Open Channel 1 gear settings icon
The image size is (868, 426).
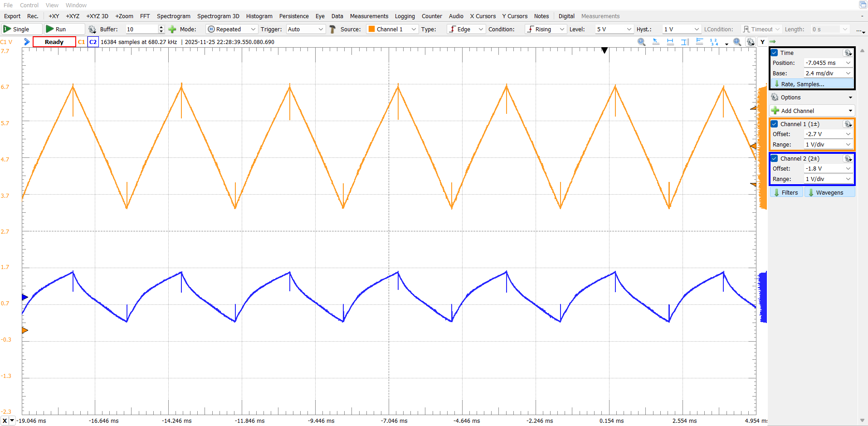848,124
